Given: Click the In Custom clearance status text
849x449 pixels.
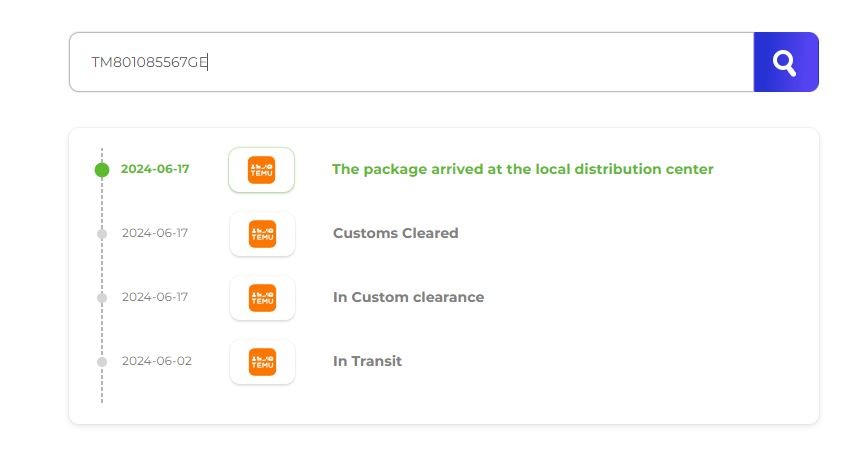Looking at the screenshot, I should [x=408, y=297].
